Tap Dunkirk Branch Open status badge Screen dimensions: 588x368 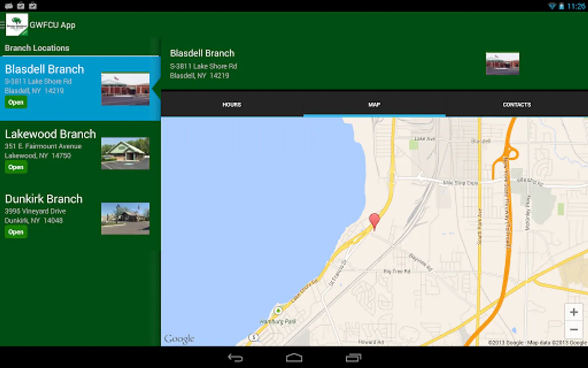[16, 232]
